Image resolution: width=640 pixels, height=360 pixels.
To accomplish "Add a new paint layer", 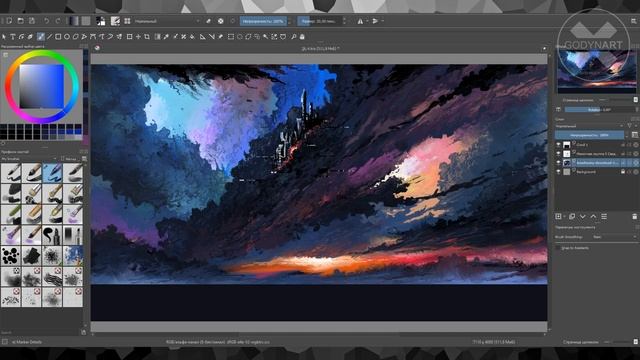I will pos(558,216).
